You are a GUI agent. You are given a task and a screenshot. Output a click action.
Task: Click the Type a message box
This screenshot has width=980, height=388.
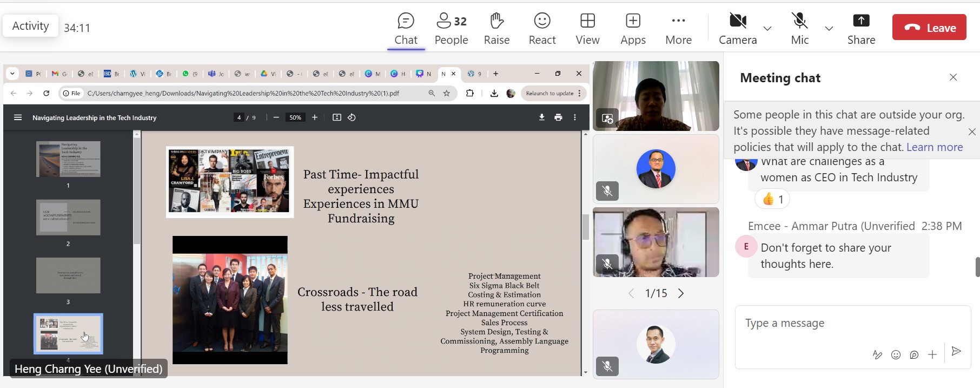(853, 324)
